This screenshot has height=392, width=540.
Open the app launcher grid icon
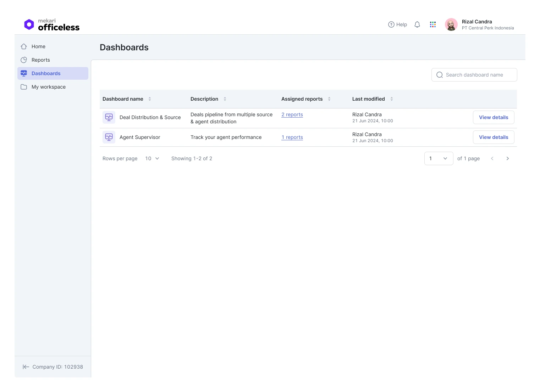point(433,24)
